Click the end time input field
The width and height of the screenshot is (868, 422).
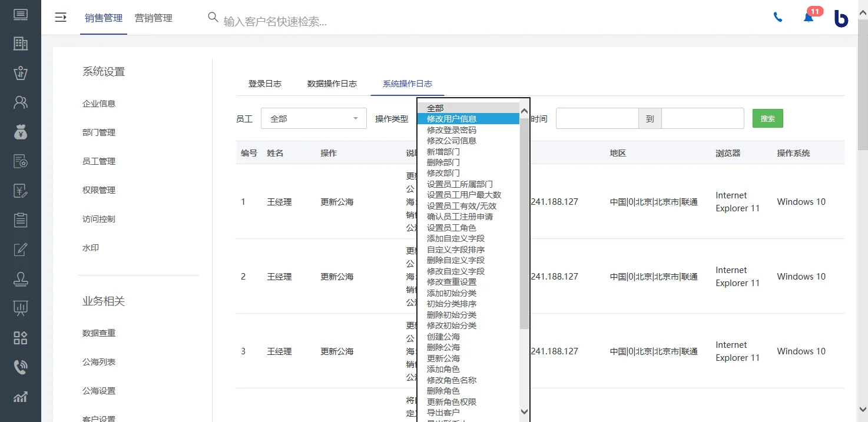[703, 118]
